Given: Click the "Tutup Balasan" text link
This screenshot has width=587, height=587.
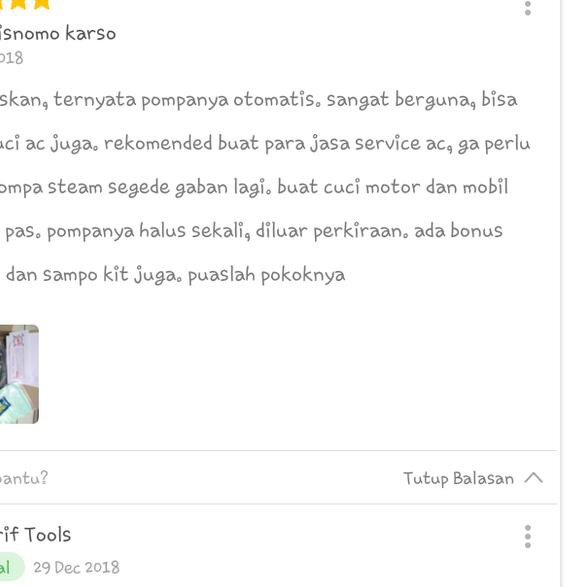Looking at the screenshot, I should (458, 478).
